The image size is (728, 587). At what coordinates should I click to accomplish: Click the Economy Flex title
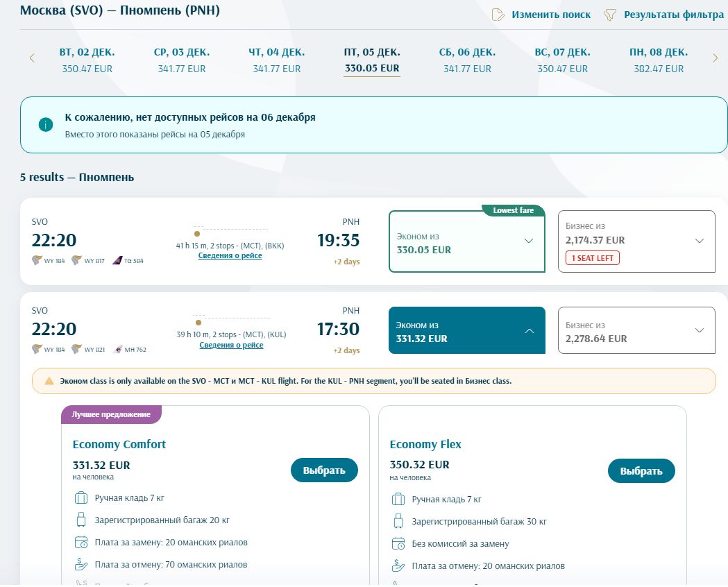point(425,444)
